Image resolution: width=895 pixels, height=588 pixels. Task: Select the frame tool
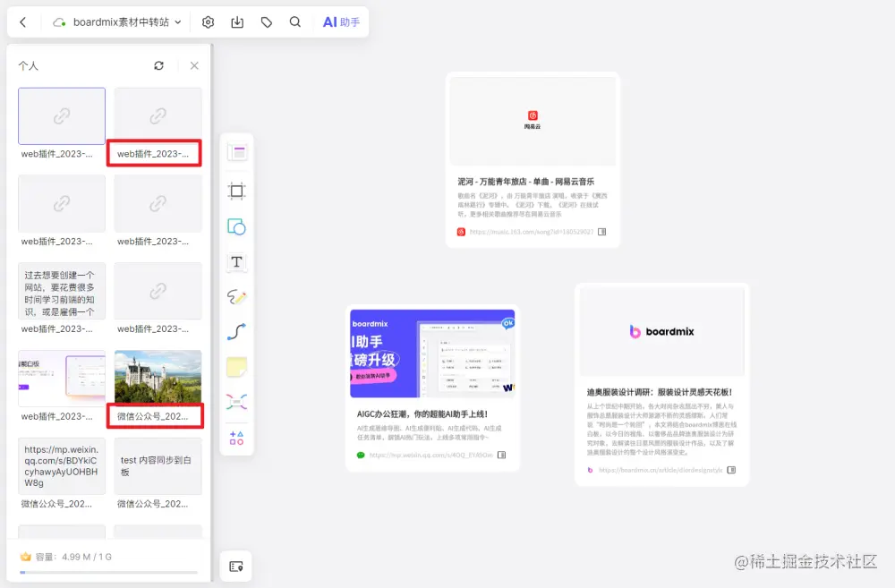click(237, 191)
